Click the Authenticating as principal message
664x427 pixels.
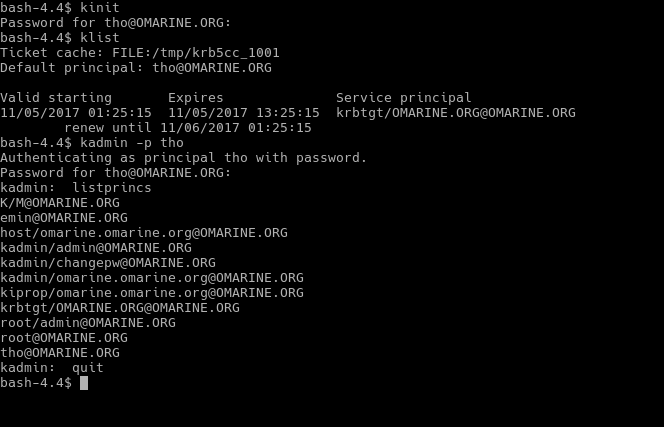click(x=183, y=158)
